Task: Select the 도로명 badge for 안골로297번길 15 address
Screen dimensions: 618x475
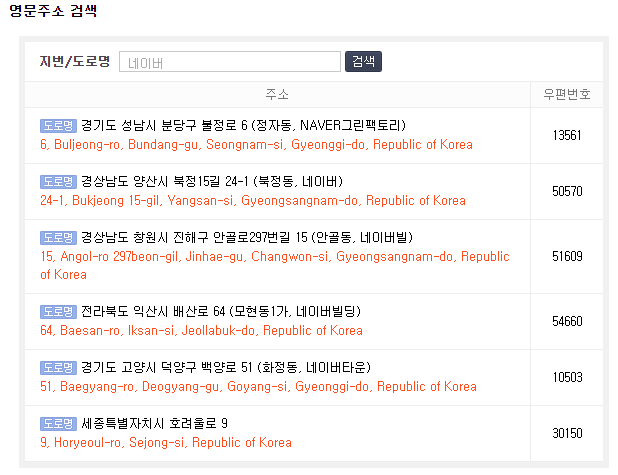Action: (x=58, y=238)
